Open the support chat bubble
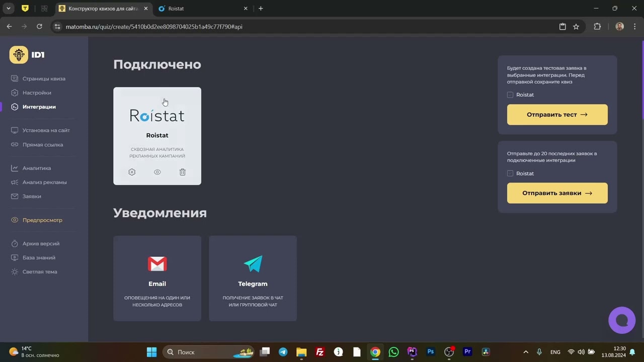The width and height of the screenshot is (644, 362). [622, 320]
